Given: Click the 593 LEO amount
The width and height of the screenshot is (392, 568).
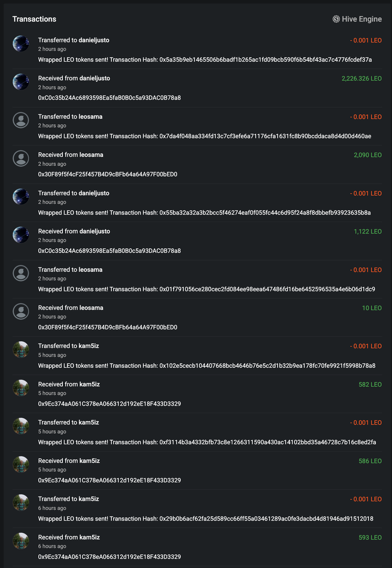Looking at the screenshot, I should click(x=370, y=537).
